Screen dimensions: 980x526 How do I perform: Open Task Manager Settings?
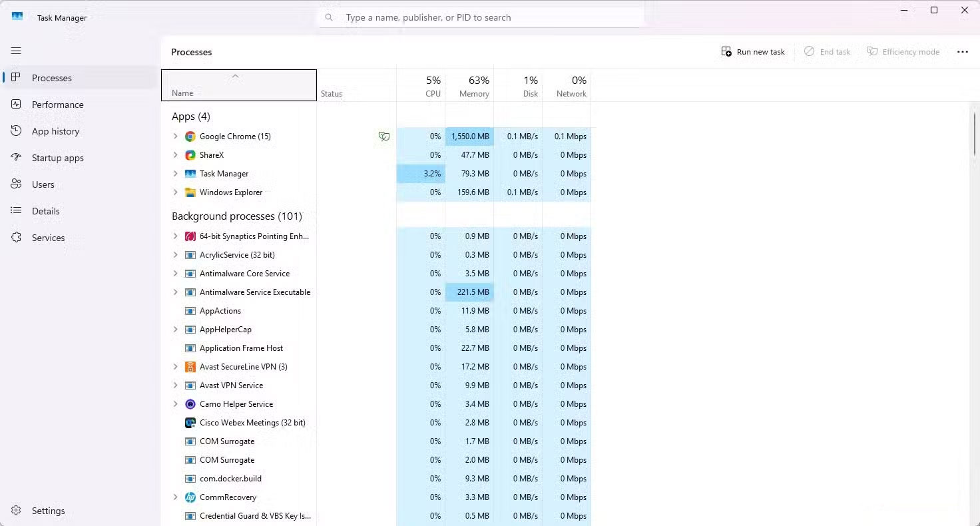tap(48, 511)
